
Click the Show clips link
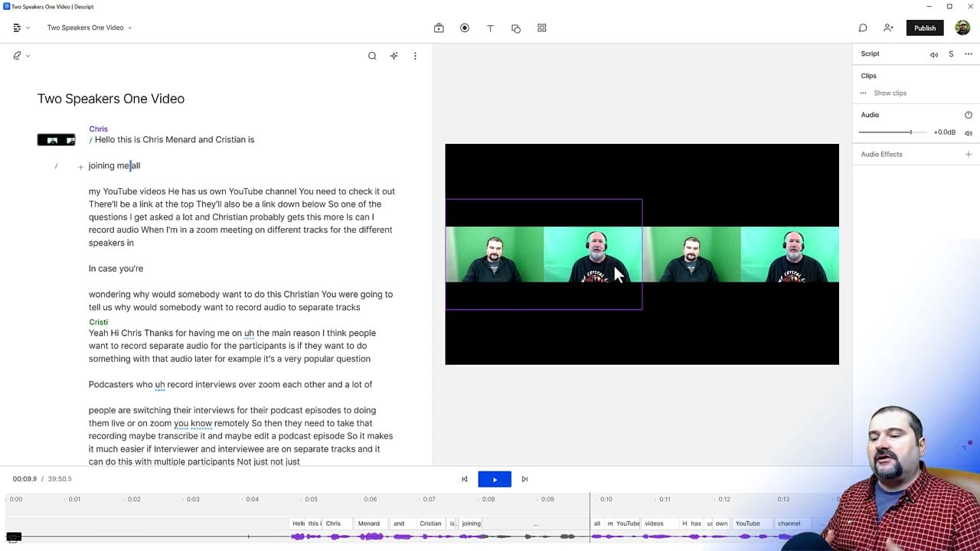pos(890,93)
